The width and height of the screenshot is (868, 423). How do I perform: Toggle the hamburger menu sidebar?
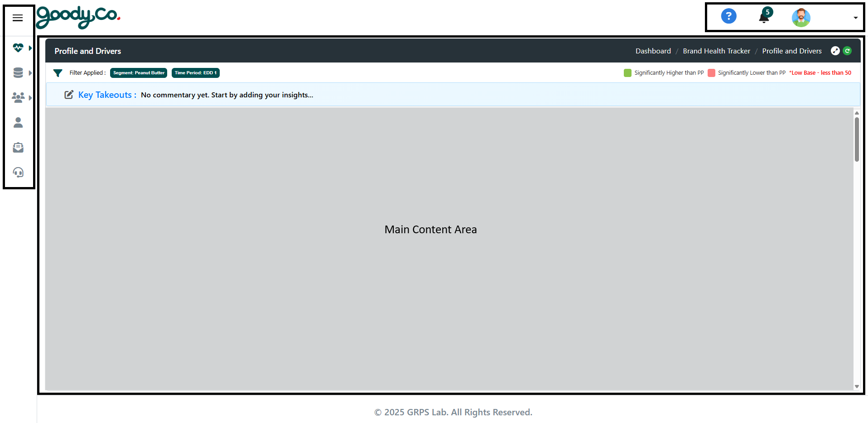(x=18, y=18)
